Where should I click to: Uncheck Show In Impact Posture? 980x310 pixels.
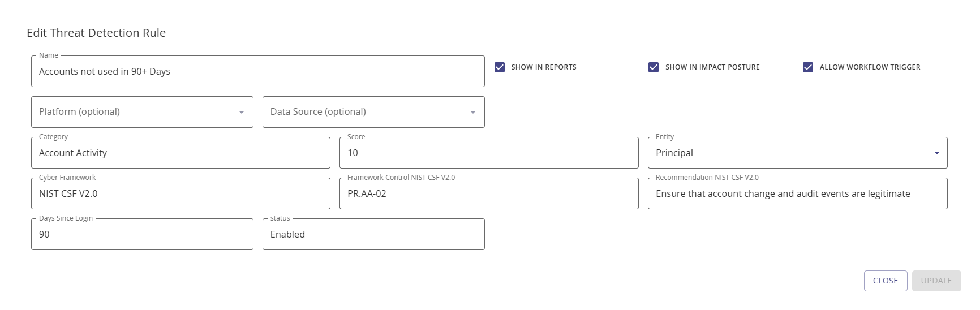point(654,67)
